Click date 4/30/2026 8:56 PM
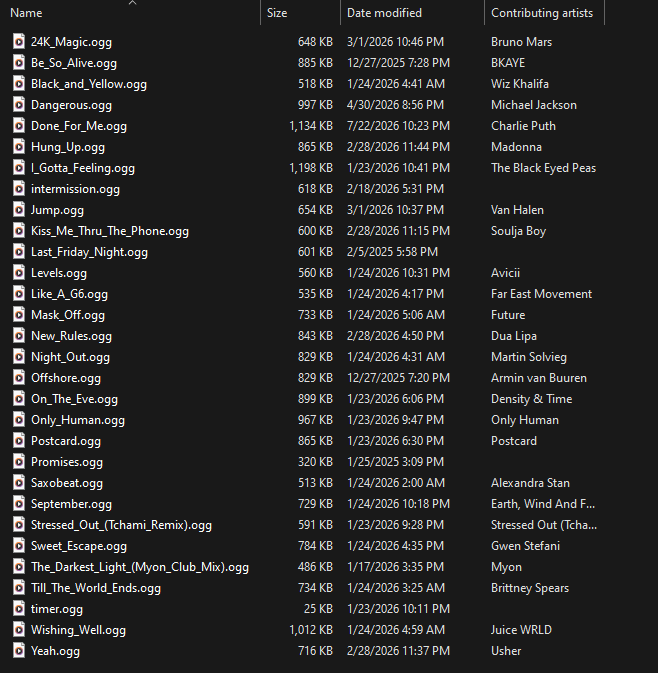This screenshot has height=673, width=658. [x=395, y=105]
